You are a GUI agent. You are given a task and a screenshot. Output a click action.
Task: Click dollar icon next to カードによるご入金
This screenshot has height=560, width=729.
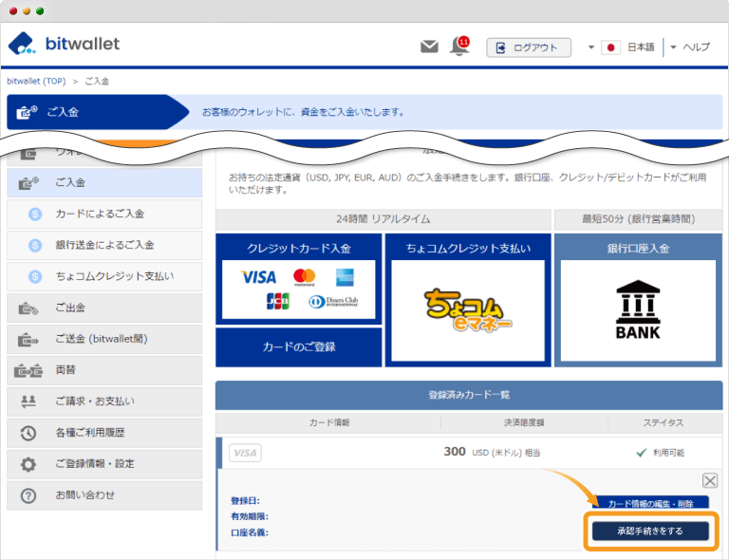click(35, 215)
